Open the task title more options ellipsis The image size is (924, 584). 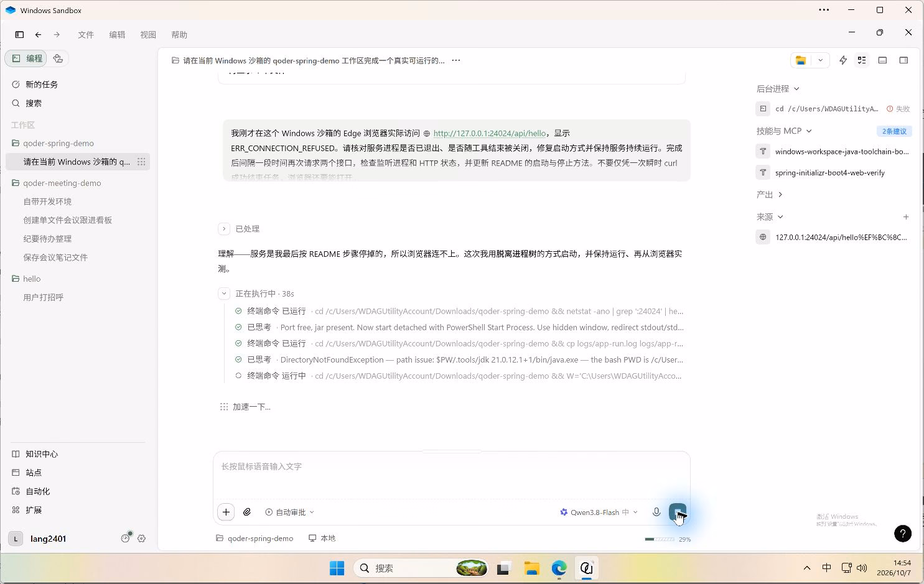pos(456,60)
